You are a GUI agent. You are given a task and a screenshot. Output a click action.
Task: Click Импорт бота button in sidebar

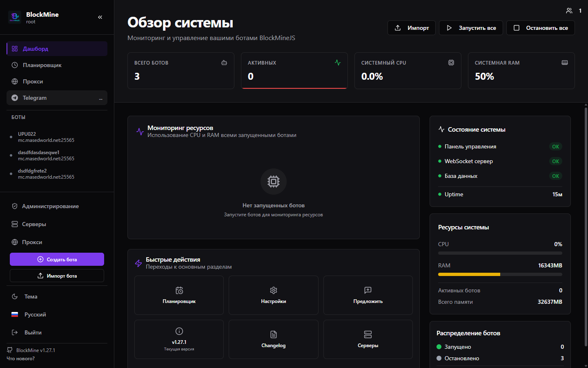[x=57, y=276]
